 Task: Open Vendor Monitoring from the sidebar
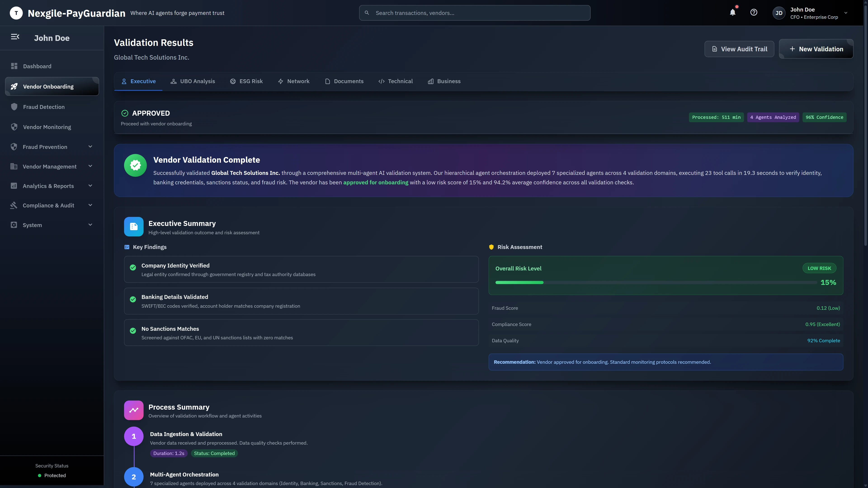(x=47, y=127)
